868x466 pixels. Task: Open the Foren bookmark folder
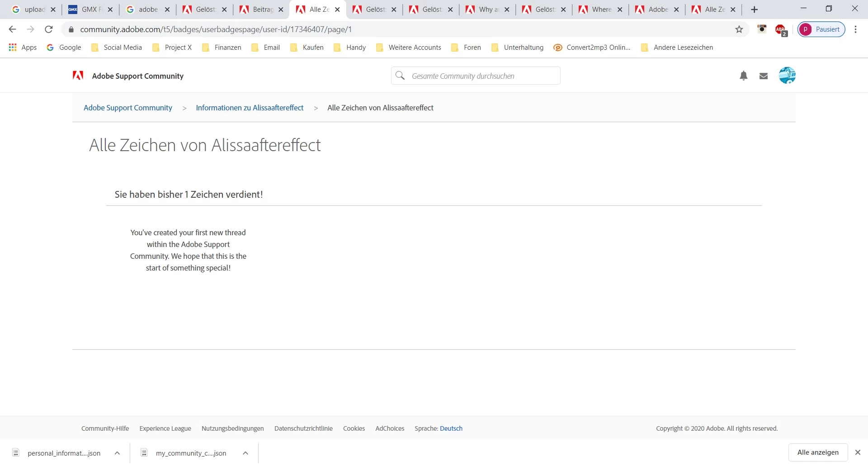click(x=466, y=48)
